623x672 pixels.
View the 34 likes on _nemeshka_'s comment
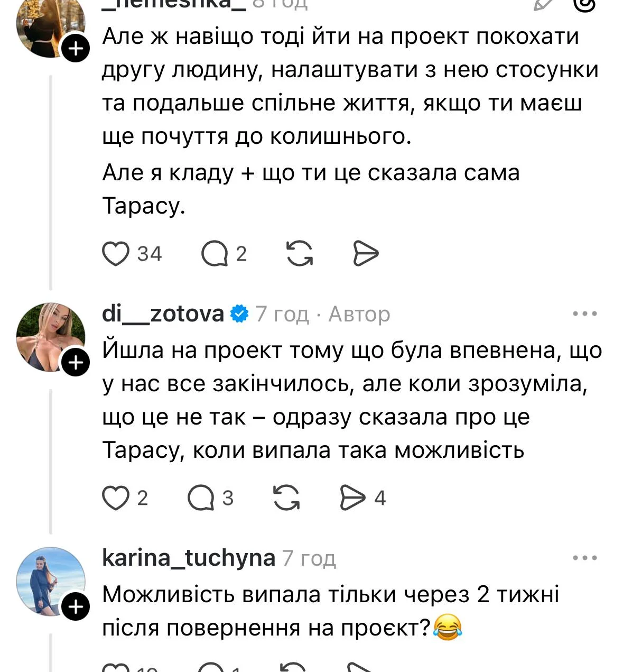(150, 254)
